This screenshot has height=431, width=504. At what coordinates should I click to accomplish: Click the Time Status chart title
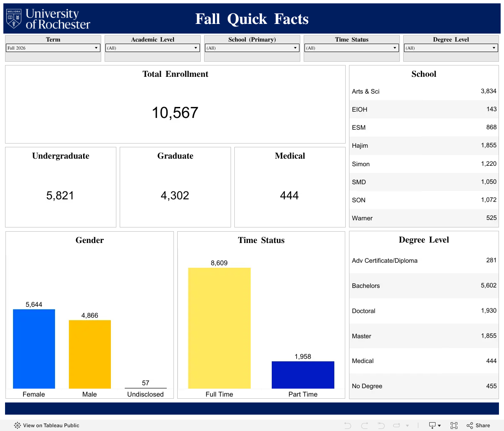coord(261,240)
